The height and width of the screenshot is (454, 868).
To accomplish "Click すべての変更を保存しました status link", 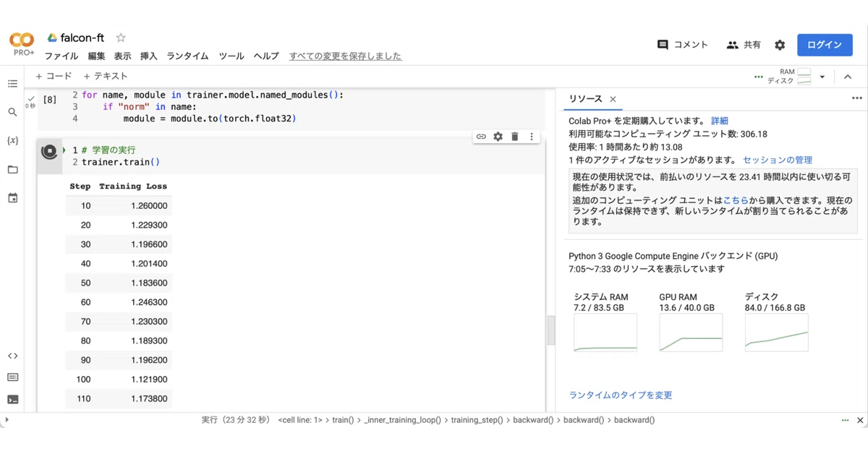I will pyautogui.click(x=346, y=56).
